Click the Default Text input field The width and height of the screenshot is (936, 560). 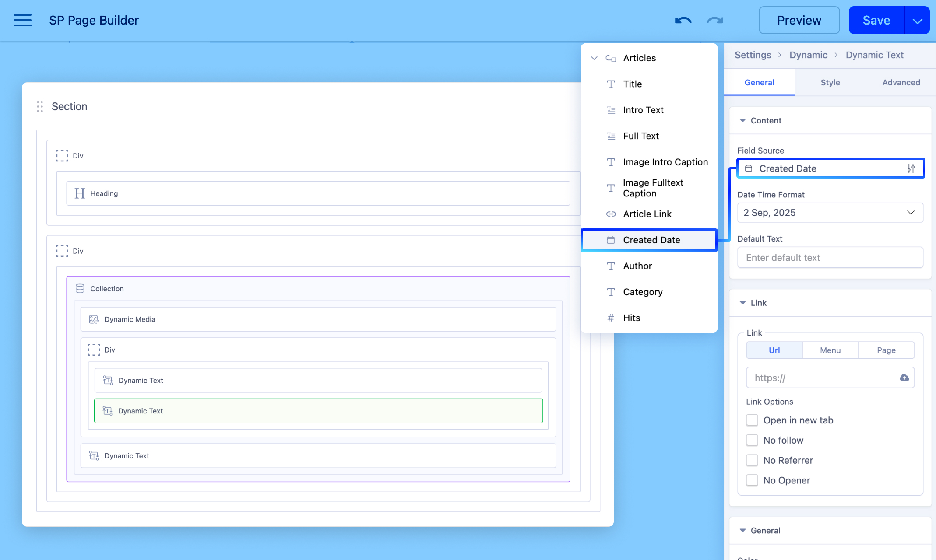pyautogui.click(x=830, y=258)
